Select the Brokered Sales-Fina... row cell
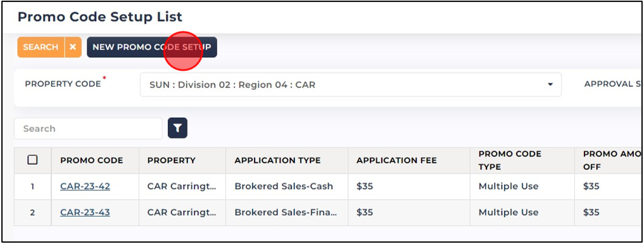 tap(287, 213)
